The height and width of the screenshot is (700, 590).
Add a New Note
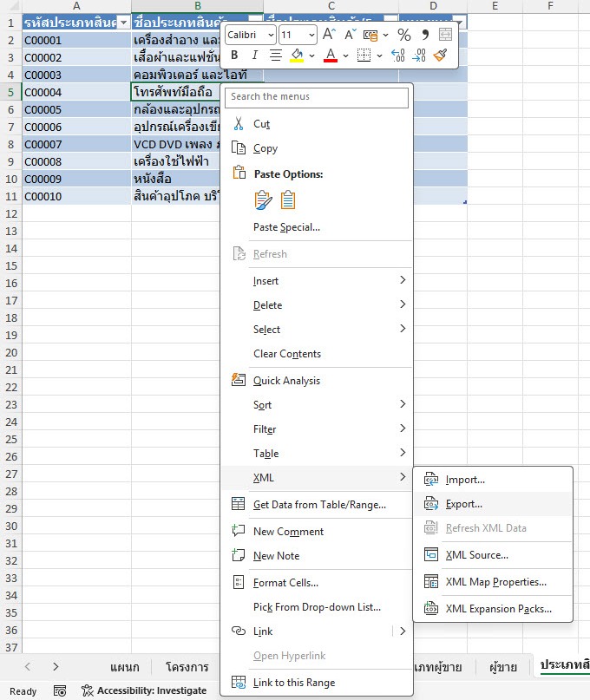coord(317,556)
